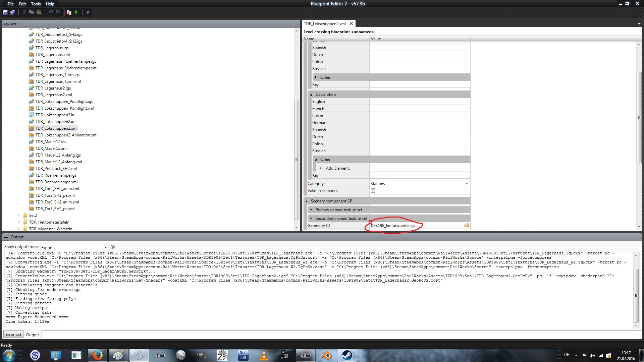Toggle the Valid in scenarios checkbox

point(373,191)
